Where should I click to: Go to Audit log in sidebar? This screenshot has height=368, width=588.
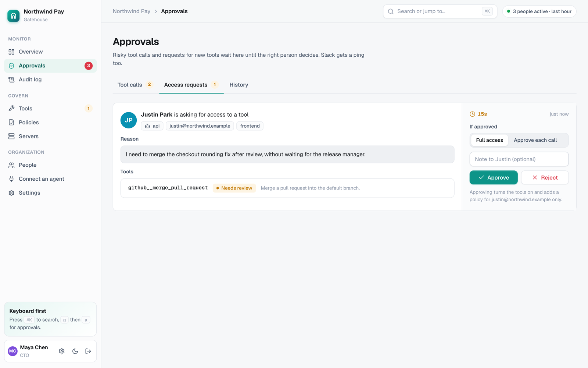pyautogui.click(x=50, y=79)
